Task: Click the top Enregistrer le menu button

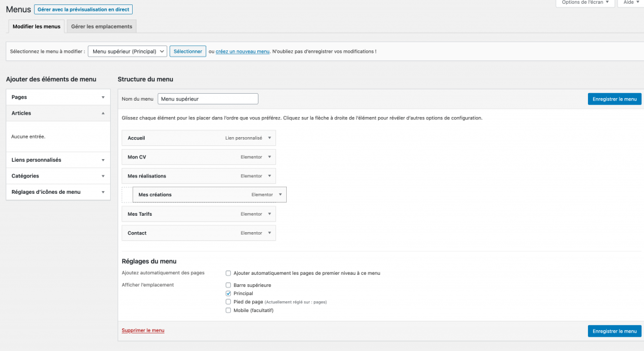Action: 614,99
